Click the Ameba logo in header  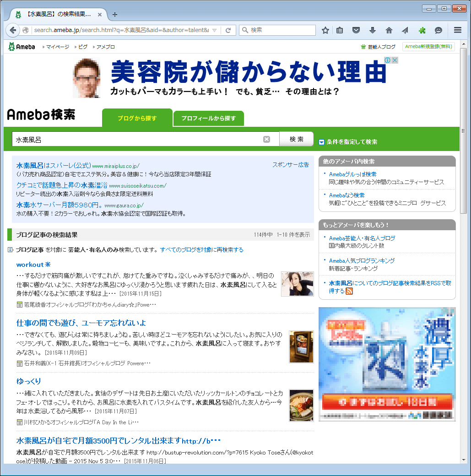(x=22, y=46)
